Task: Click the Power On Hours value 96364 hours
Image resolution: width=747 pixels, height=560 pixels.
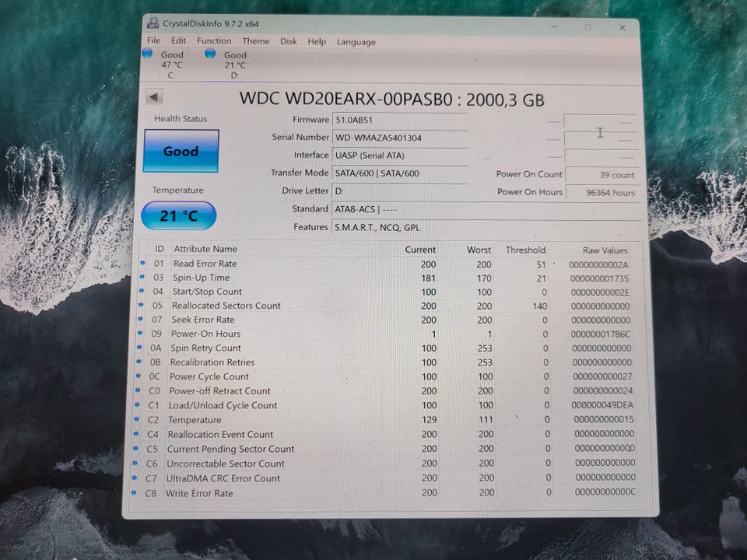Action: coord(602,193)
